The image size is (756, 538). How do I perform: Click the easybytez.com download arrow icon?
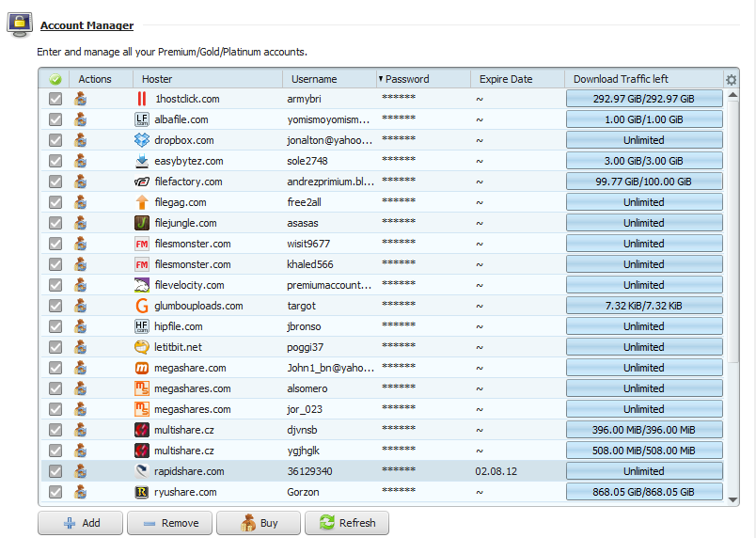click(142, 161)
